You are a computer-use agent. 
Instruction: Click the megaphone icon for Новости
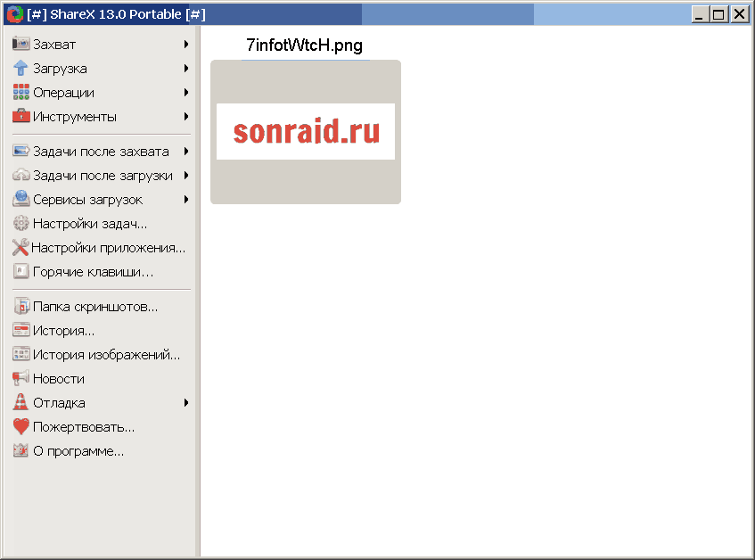[x=21, y=378]
